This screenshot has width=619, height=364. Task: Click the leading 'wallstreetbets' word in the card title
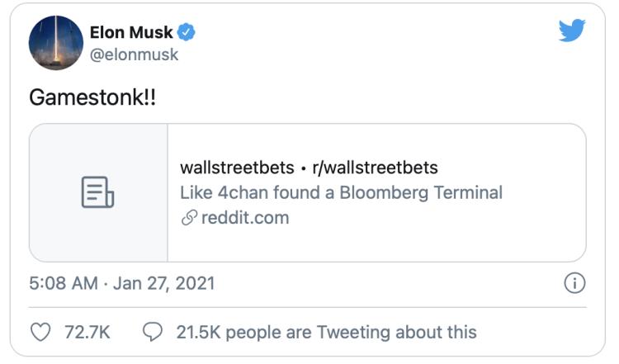pos(236,168)
